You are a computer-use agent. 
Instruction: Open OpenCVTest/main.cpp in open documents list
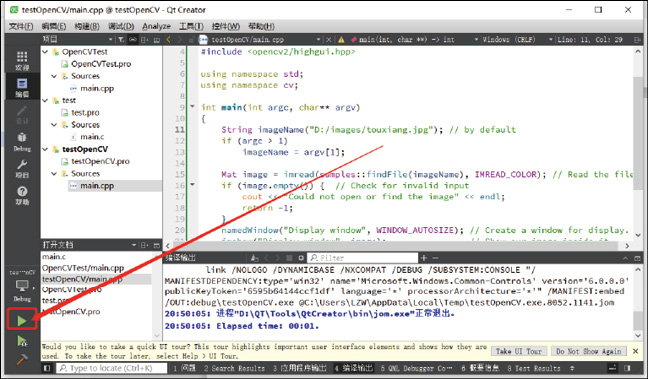click(83, 268)
